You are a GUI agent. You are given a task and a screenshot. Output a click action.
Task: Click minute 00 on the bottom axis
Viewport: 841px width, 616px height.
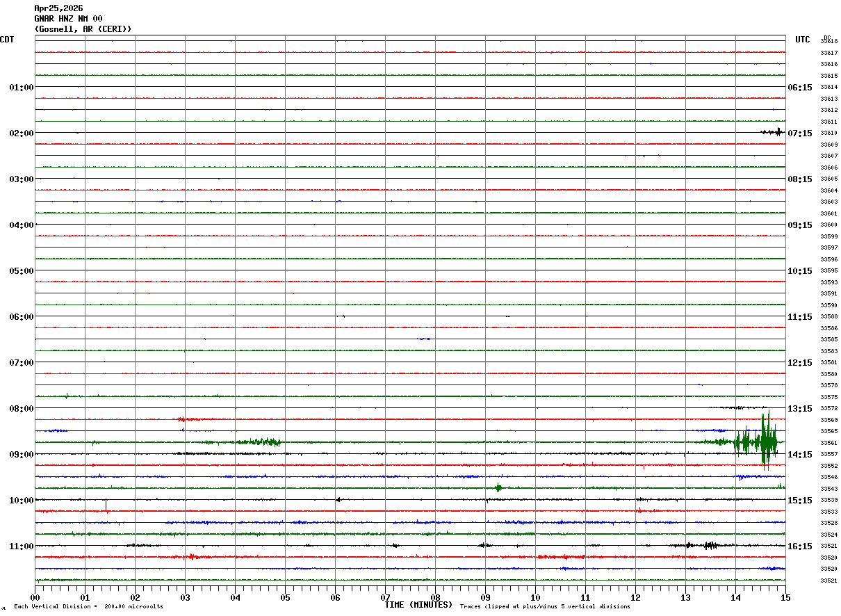pos(35,597)
